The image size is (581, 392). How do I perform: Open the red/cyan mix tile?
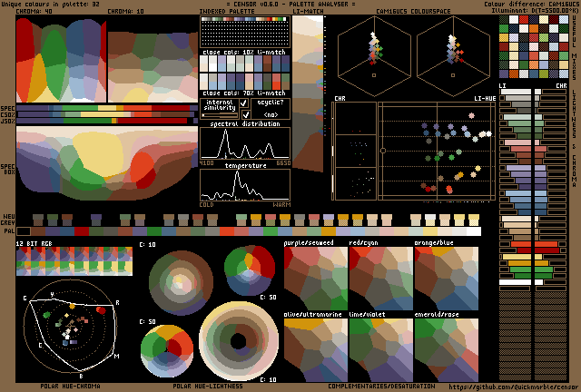[x=381, y=279]
